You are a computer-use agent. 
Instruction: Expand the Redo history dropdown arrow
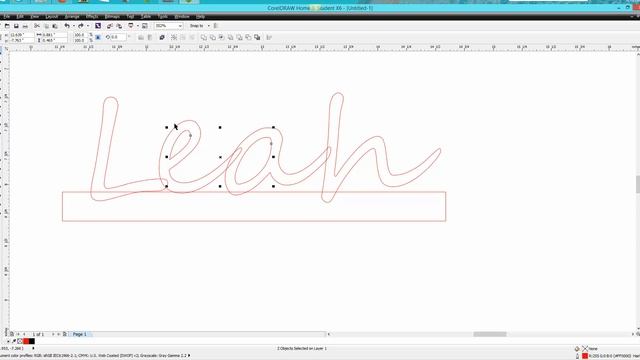(x=88, y=26)
